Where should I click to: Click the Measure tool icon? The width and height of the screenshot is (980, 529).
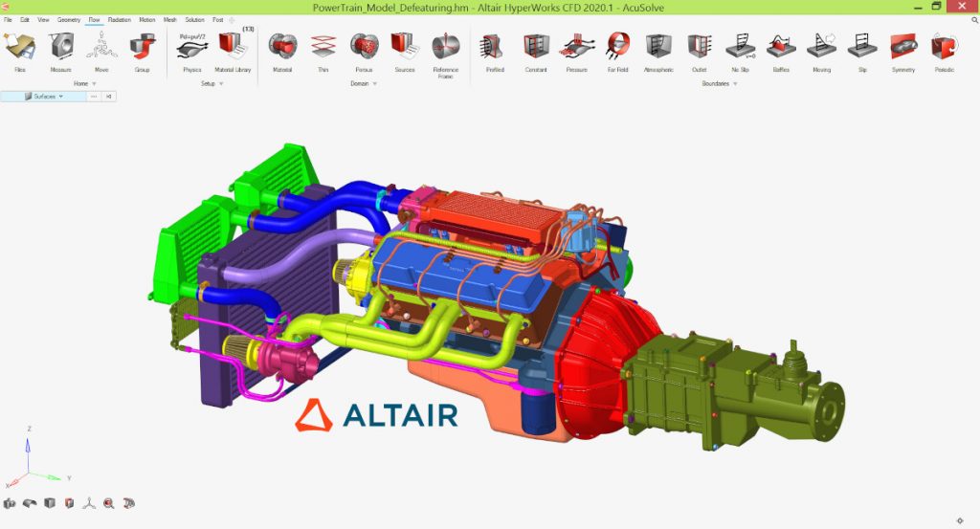(x=60, y=48)
